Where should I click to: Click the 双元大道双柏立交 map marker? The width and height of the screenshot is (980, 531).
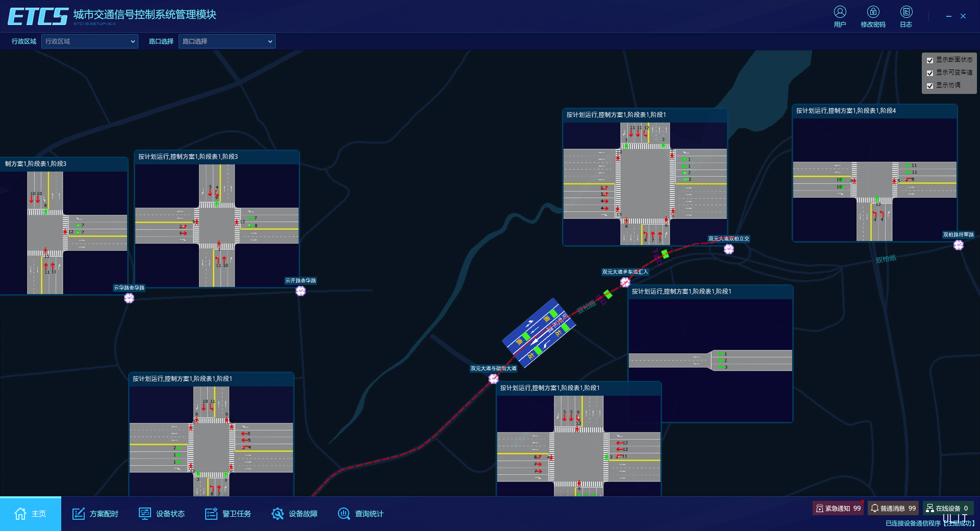(x=729, y=249)
